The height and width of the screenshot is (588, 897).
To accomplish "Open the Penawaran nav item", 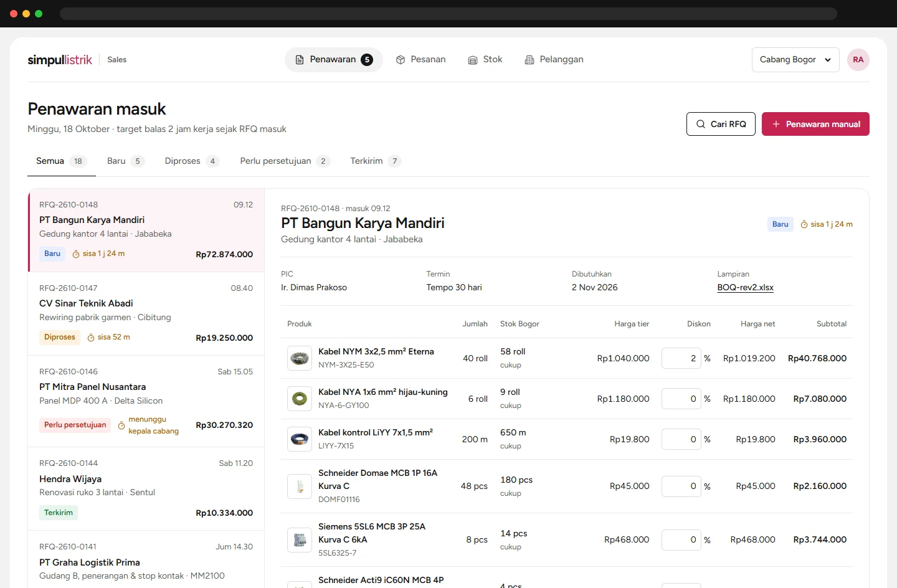I will pyautogui.click(x=334, y=60).
